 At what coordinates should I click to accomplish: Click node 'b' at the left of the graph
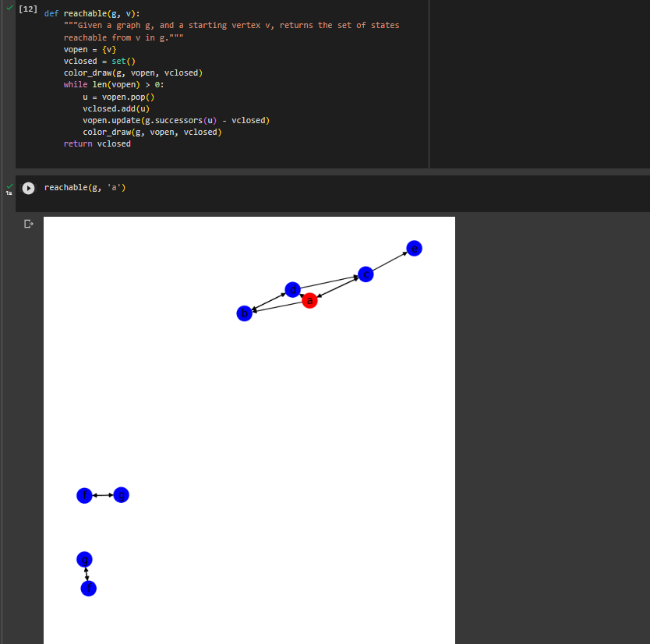(245, 313)
